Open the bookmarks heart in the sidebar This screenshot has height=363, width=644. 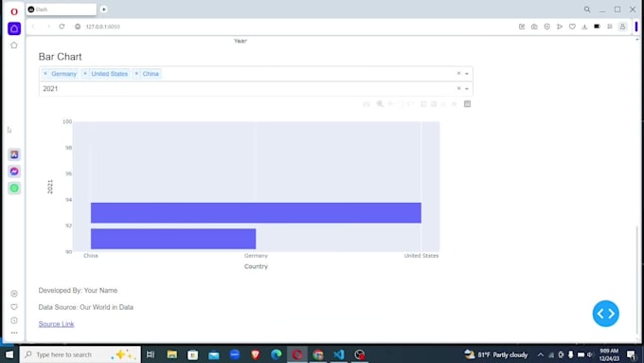(14, 307)
